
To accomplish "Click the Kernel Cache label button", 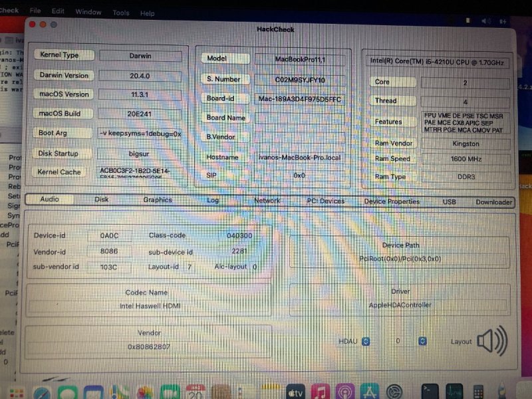I will [x=59, y=172].
